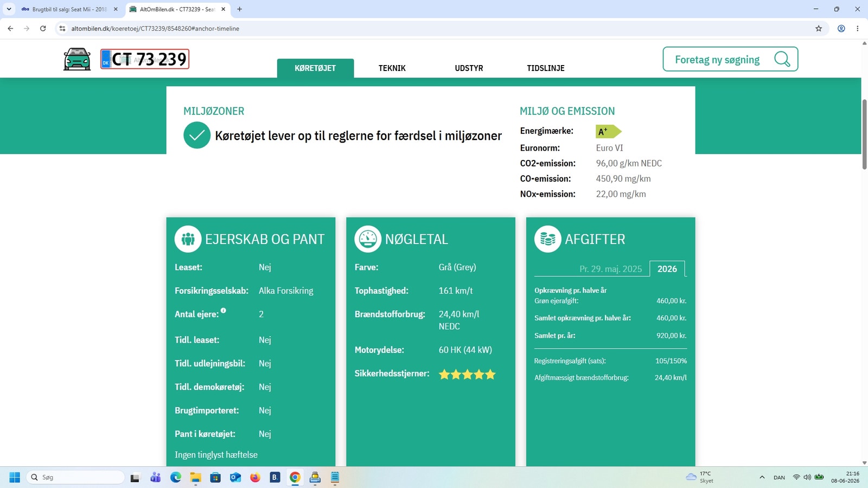This screenshot has height=488, width=868.
Task: Show hidden tray icons chevron
Action: pos(762,477)
